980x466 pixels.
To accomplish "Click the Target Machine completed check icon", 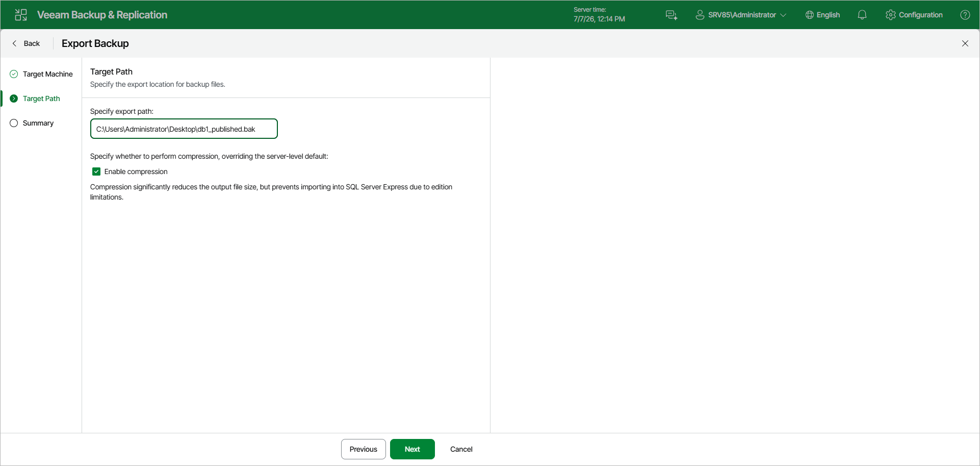I will coord(14,74).
